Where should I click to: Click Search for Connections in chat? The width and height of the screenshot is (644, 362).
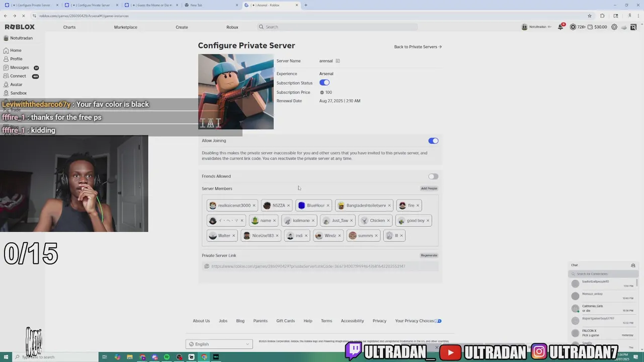pos(603,274)
